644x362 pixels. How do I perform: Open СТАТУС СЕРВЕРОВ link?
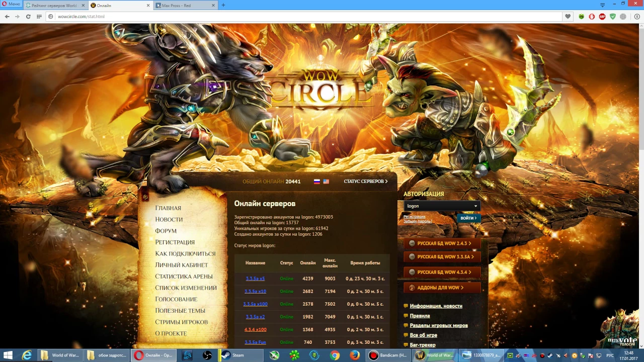(366, 182)
